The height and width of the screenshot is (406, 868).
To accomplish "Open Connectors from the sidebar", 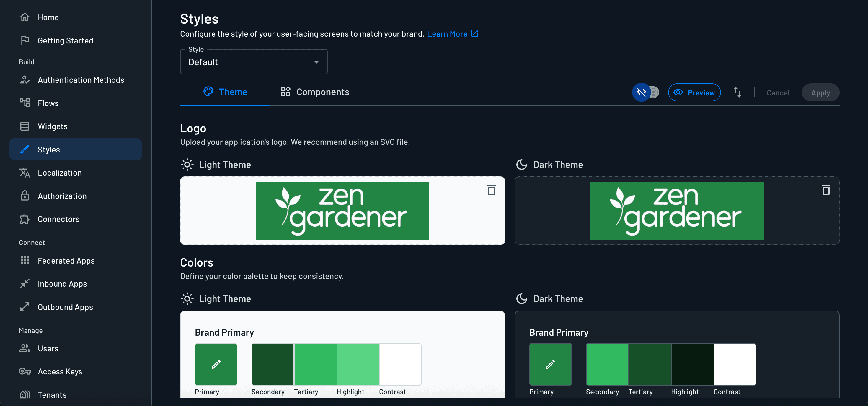I will [x=59, y=219].
